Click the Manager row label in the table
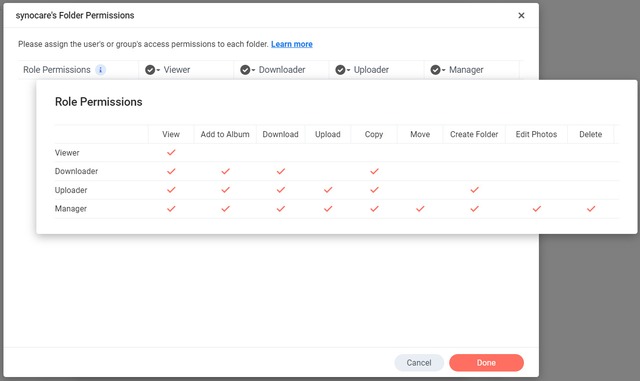Screen dimensions: 640x381 (x=71, y=209)
